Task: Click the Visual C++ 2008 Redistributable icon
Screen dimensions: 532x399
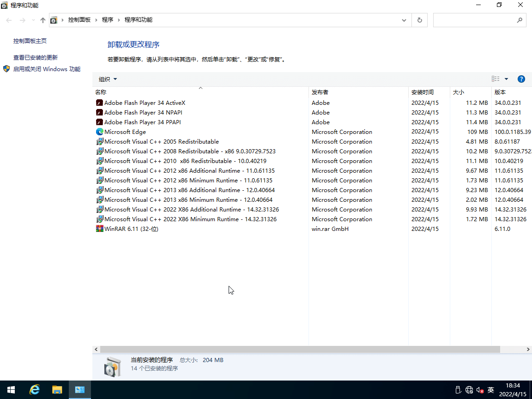Action: pos(99,151)
